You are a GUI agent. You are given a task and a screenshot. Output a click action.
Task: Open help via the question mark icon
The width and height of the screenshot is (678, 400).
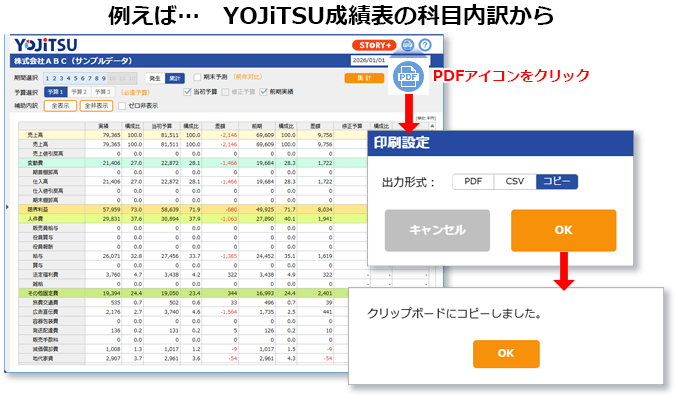[x=425, y=45]
